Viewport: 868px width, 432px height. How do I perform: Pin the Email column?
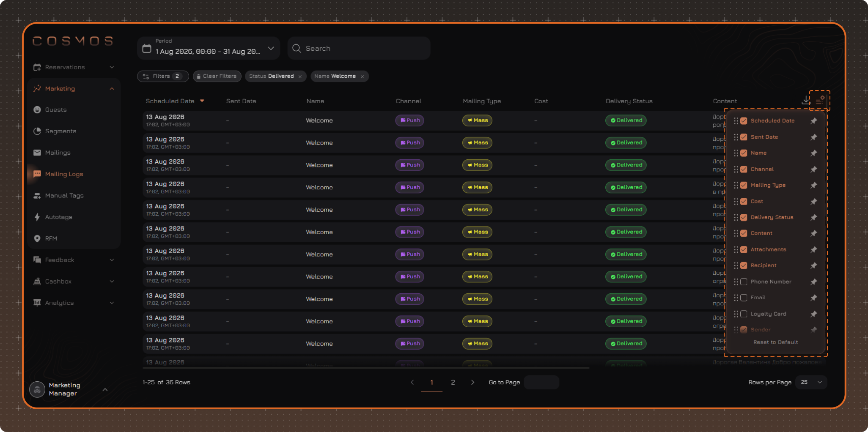coord(813,298)
